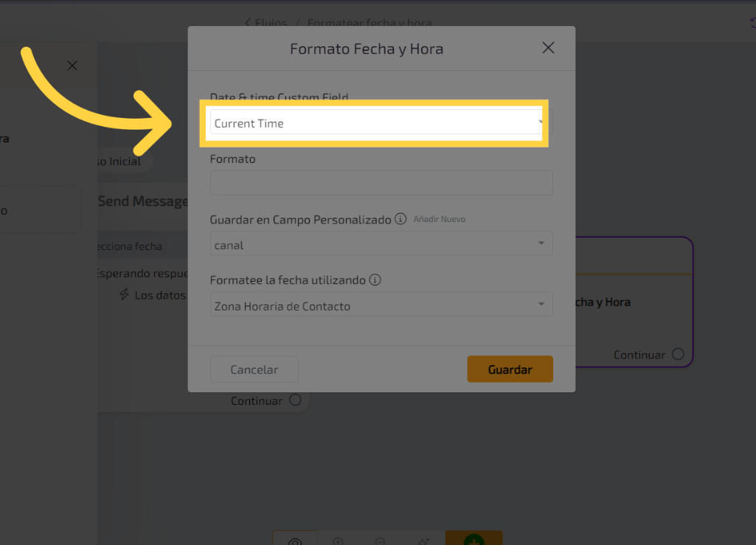Screen dimensions: 756x545
Task: Click the zoom out icon in bottom toolbar
Action: point(381,542)
